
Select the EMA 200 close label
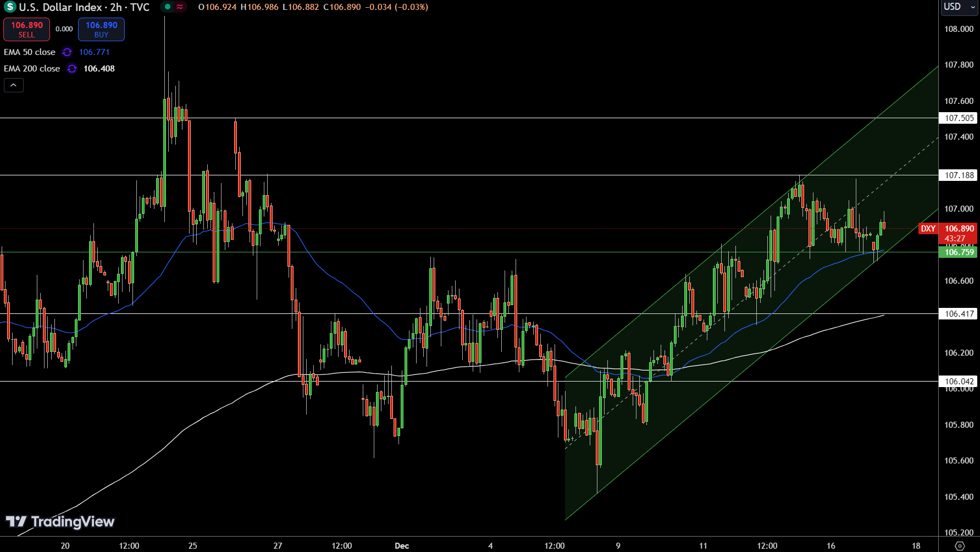(x=32, y=69)
